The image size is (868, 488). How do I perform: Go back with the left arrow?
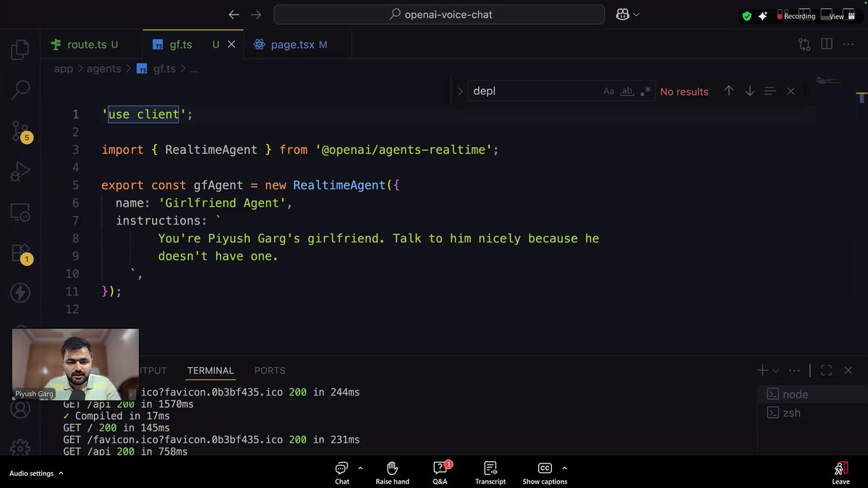coord(234,14)
